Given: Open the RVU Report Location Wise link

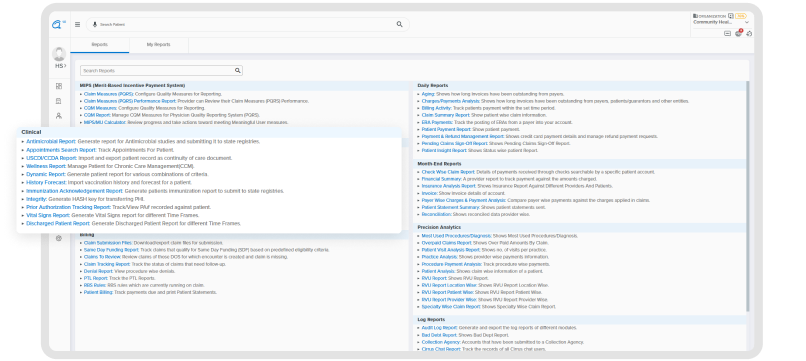Looking at the screenshot, I should 449,285.
